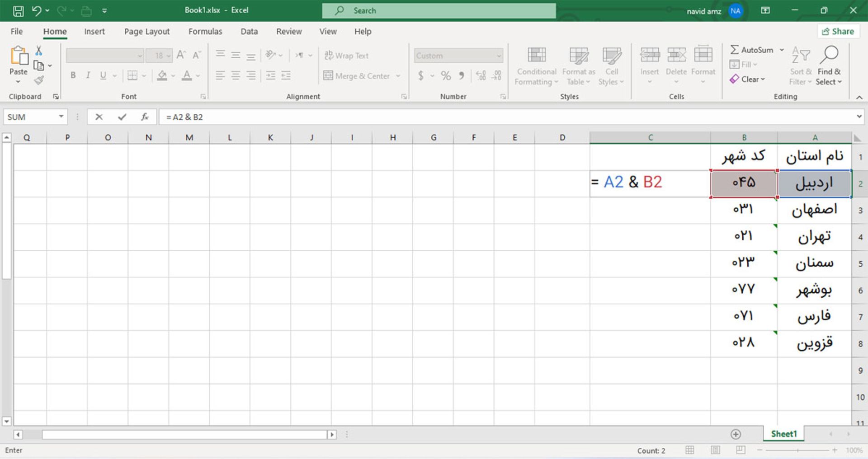
Task: Add a new sheet with plus icon
Action: tap(736, 434)
